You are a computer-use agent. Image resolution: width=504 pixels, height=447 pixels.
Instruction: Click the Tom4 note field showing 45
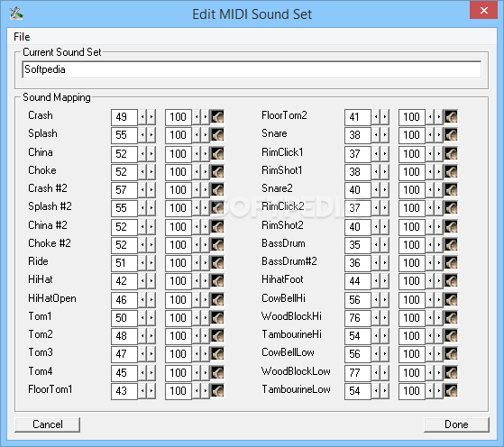pyautogui.click(x=124, y=373)
